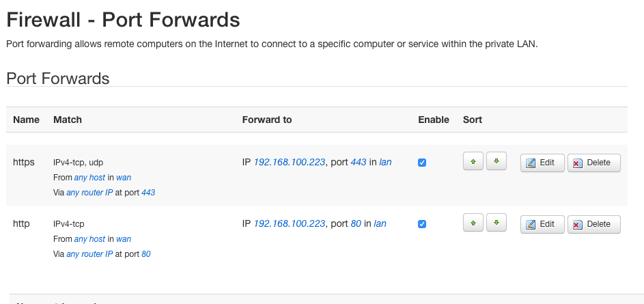Click port 80 in http Forward to
Image resolution: width=644 pixels, height=304 pixels.
tap(356, 223)
